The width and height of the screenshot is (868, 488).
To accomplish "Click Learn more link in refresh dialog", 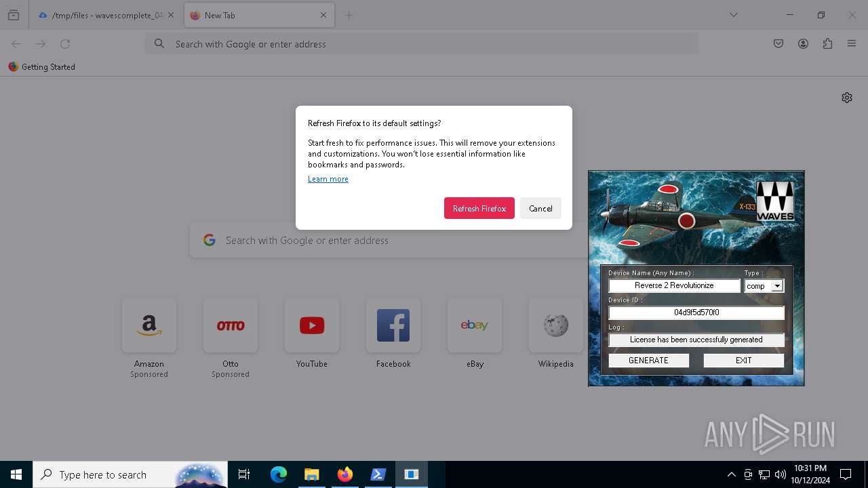I will click(328, 179).
